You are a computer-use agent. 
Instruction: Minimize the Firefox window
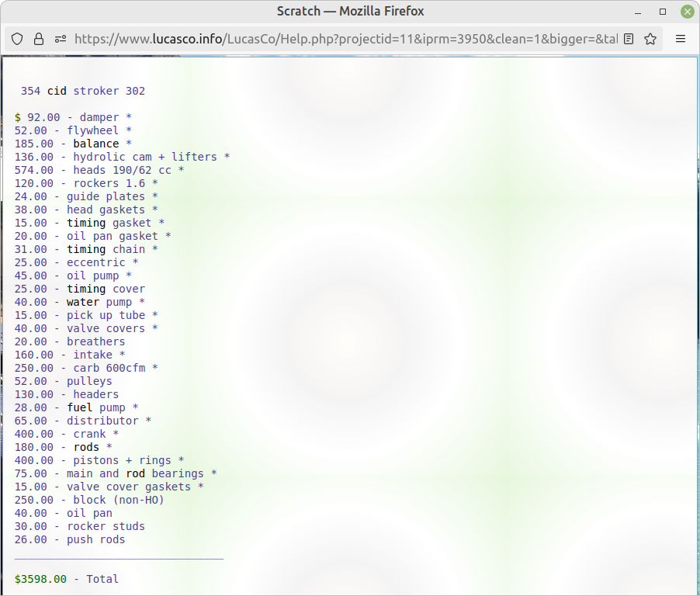[637, 12]
